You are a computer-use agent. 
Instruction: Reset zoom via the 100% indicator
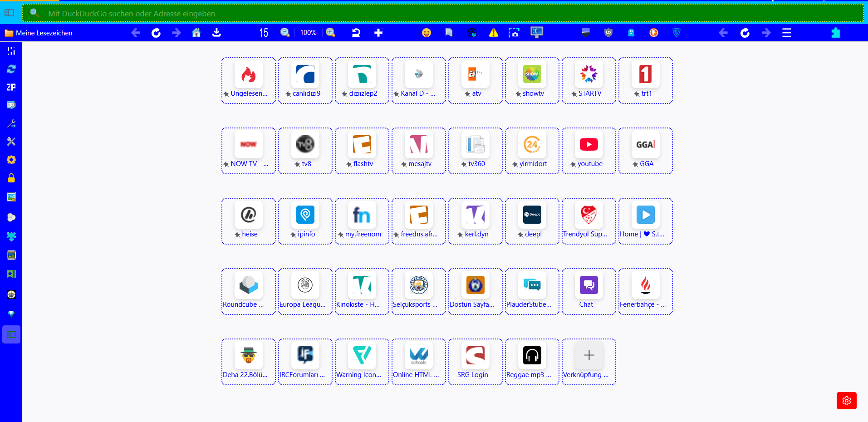tap(308, 33)
